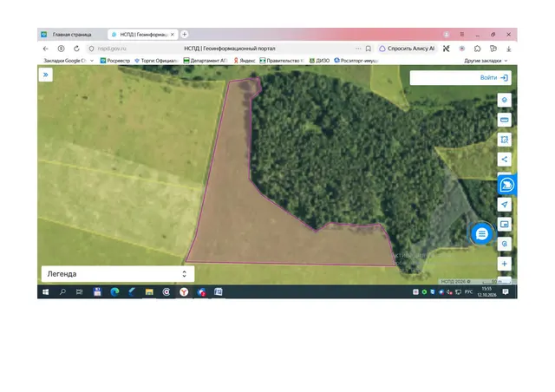Open the taskbar clock and date
Viewport: 555px width, 392px height.
coord(486,291)
